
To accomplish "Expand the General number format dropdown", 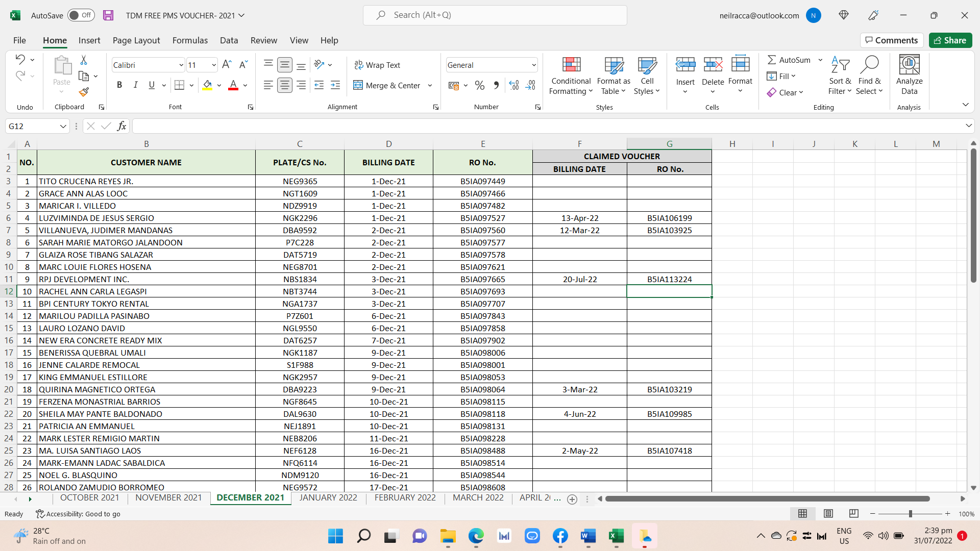I will (x=534, y=65).
